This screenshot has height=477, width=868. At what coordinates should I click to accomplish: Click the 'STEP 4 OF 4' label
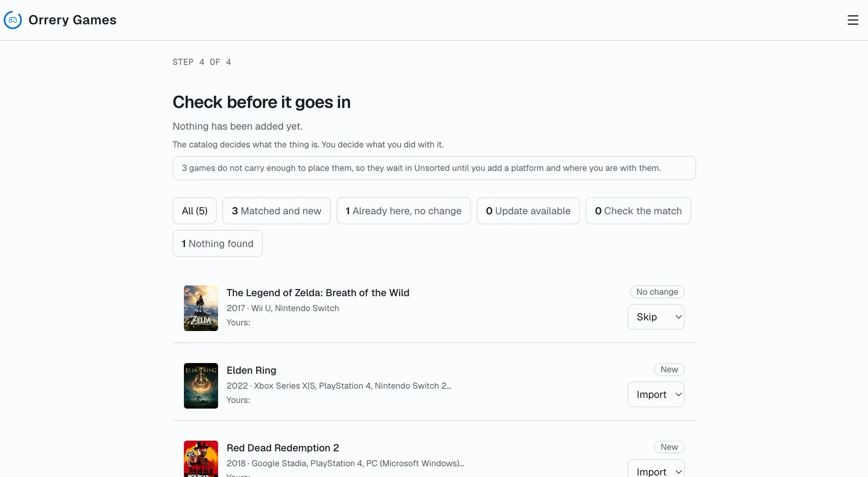point(202,62)
